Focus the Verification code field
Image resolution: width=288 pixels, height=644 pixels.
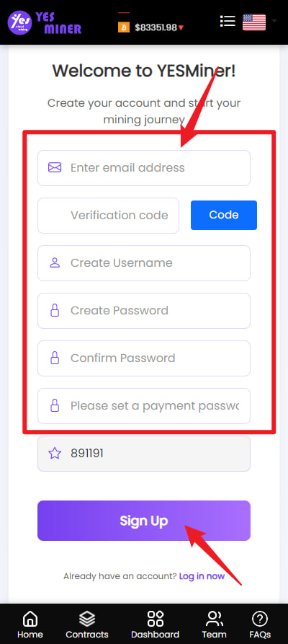click(108, 216)
